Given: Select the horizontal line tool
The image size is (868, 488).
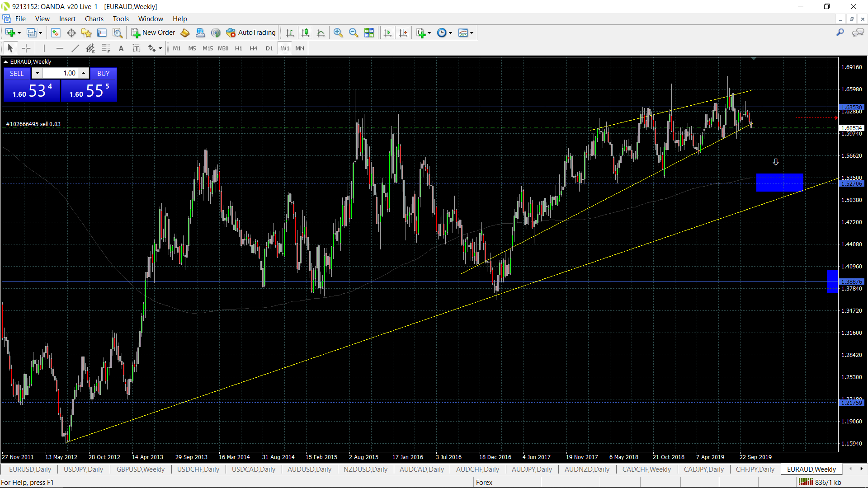Looking at the screenshot, I should click(60, 48).
